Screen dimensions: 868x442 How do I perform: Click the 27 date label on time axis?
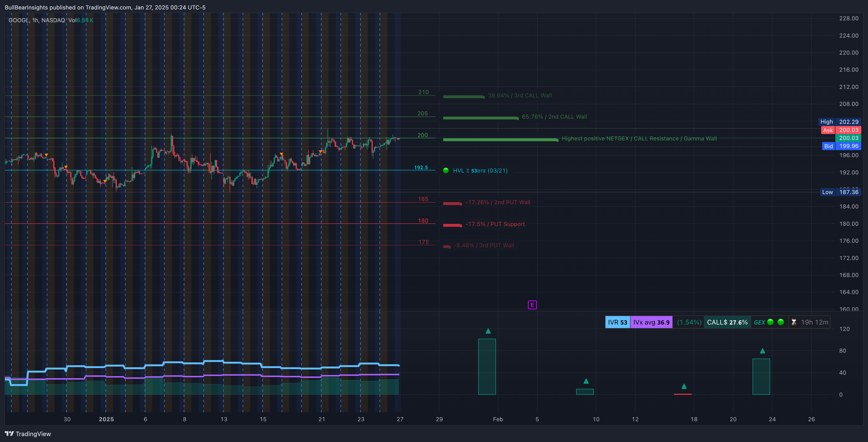click(400, 419)
